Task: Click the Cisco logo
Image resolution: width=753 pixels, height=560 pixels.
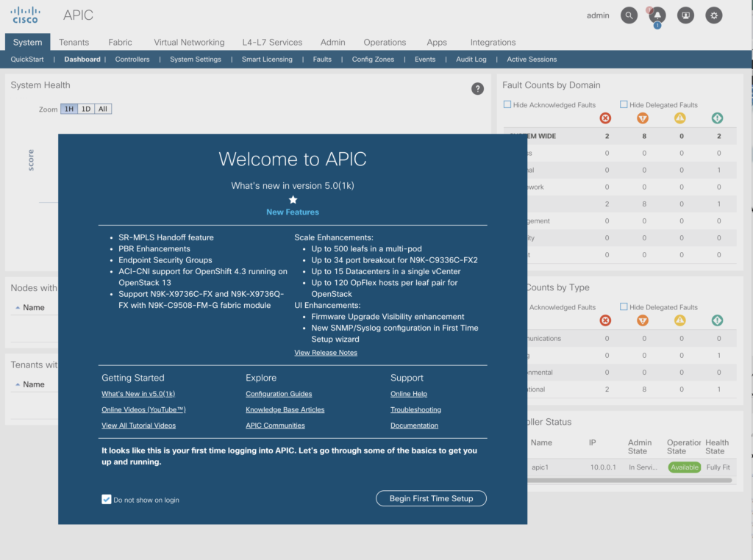Action: tap(25, 15)
